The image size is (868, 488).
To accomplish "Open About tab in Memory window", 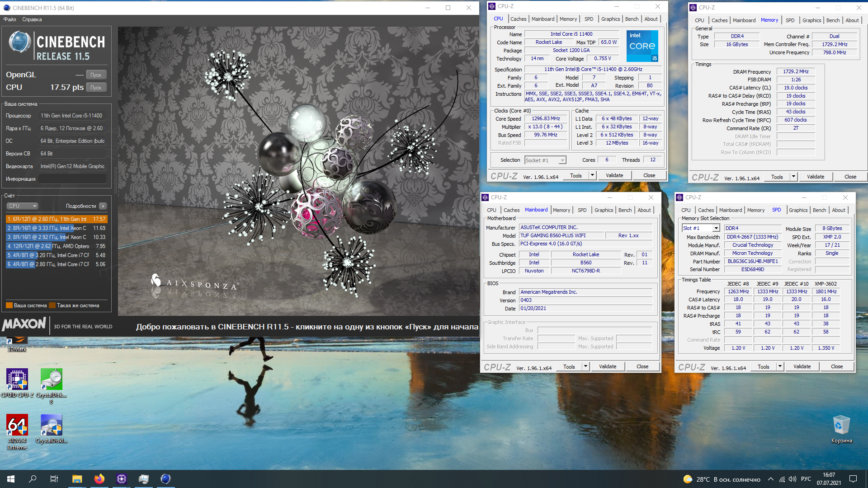I will (x=852, y=20).
